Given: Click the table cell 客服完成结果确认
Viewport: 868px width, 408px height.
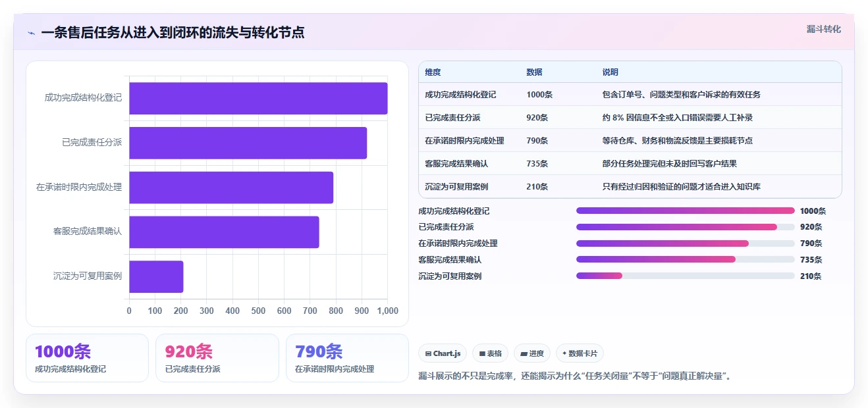Looking at the screenshot, I should coord(456,164).
